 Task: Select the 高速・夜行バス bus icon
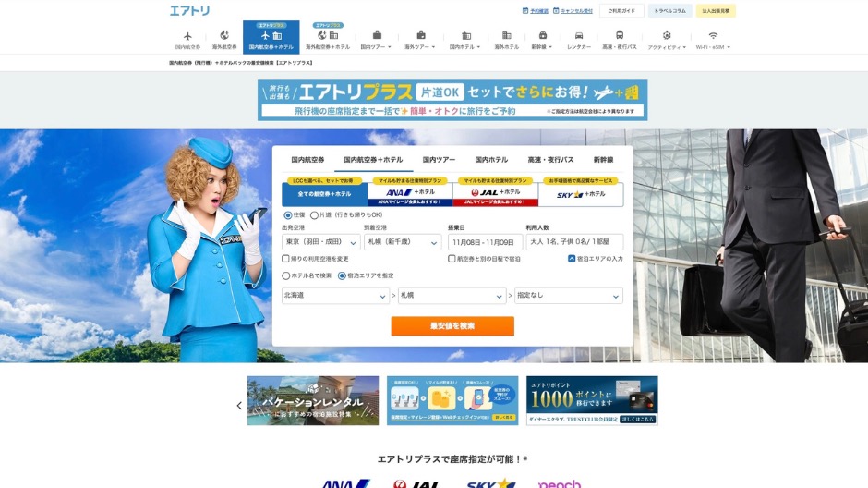pyautogui.click(x=620, y=36)
